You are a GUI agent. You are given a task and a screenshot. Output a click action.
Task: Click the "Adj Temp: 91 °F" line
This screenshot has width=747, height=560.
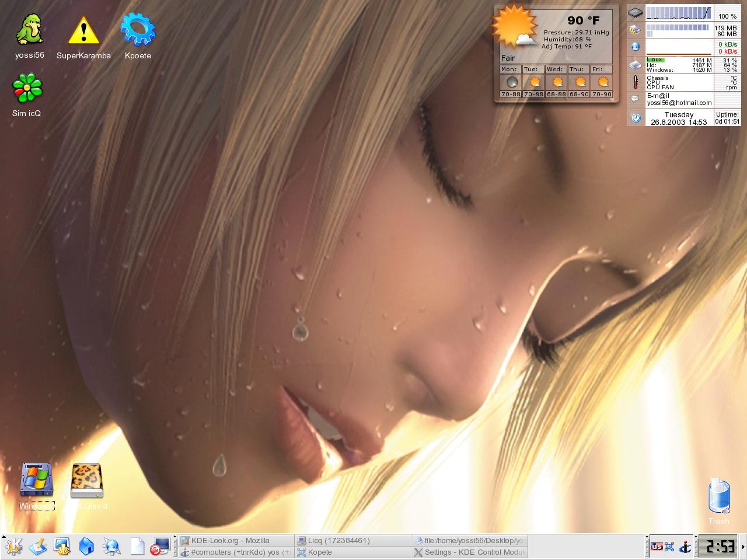point(567,47)
